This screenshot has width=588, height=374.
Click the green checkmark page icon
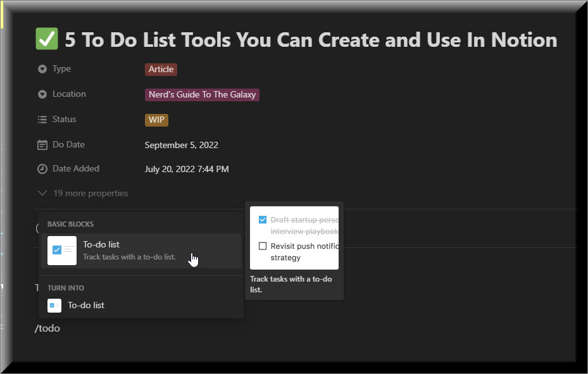47,39
